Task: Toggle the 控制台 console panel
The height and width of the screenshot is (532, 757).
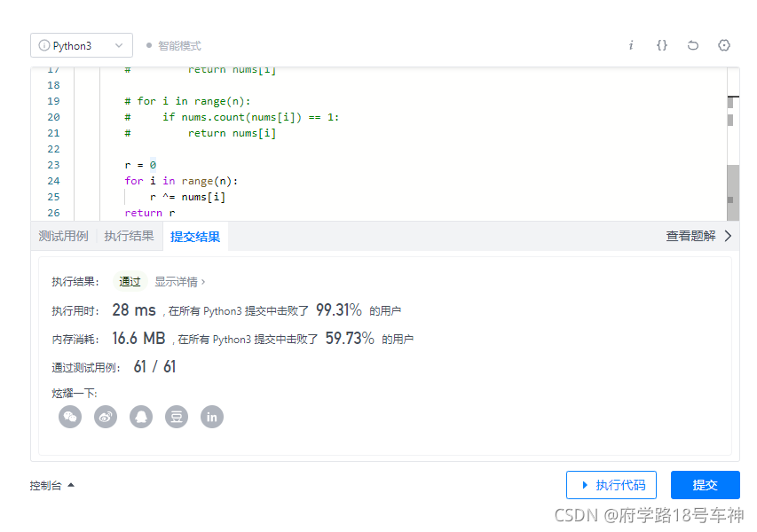Action: tap(51, 485)
